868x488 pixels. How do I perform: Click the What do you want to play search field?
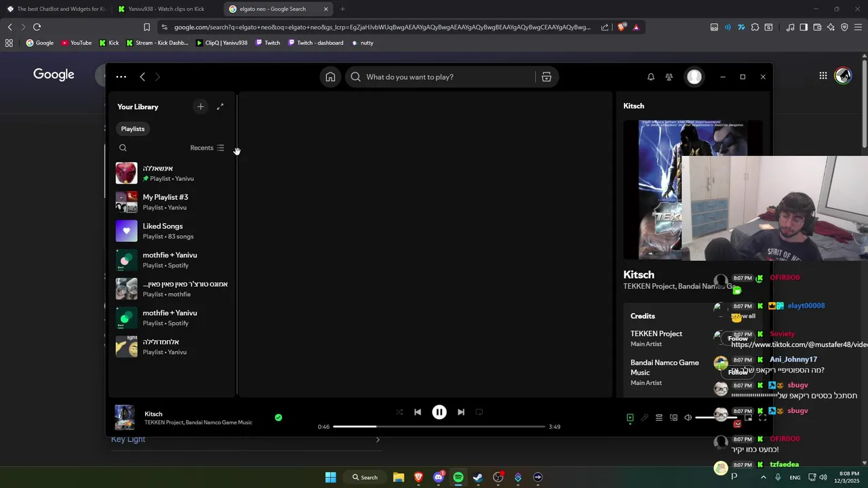click(441, 77)
